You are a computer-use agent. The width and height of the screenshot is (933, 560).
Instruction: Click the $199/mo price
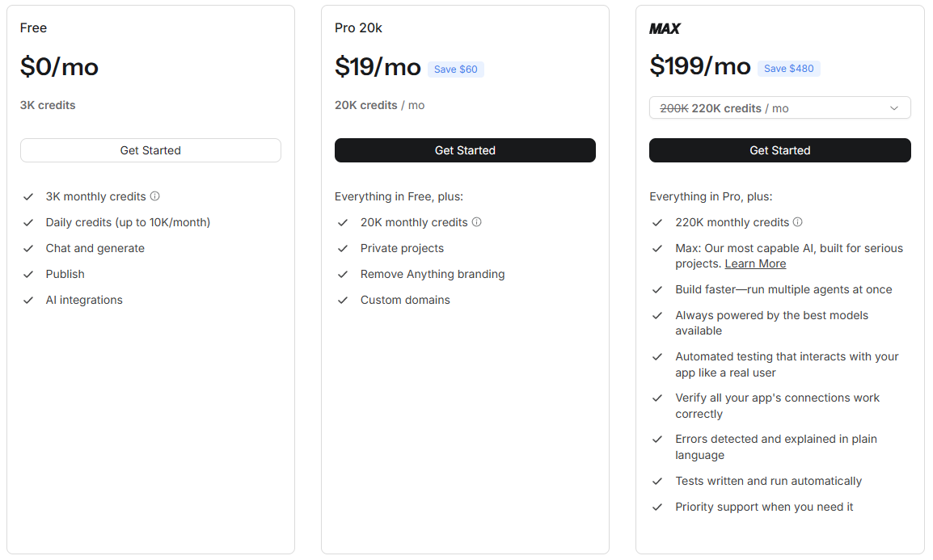click(700, 66)
